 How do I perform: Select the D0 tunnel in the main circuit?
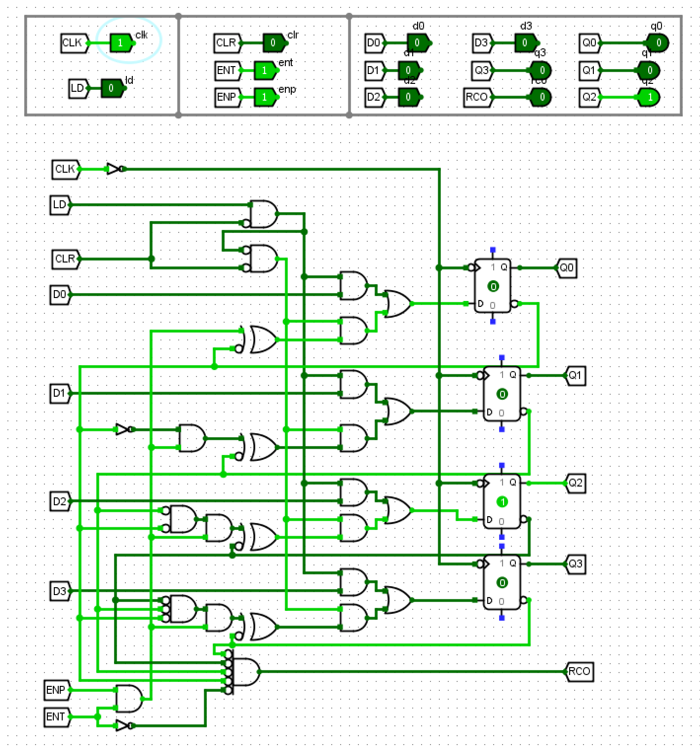61,295
